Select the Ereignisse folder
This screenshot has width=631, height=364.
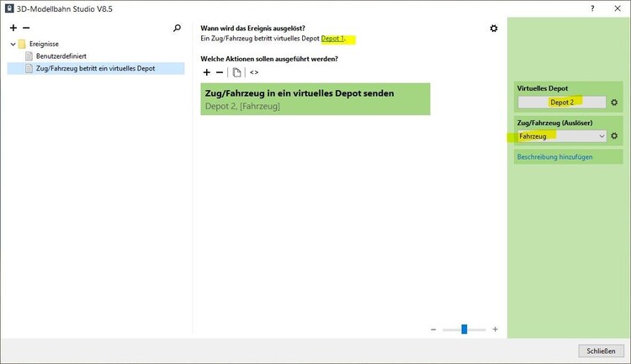[44, 44]
